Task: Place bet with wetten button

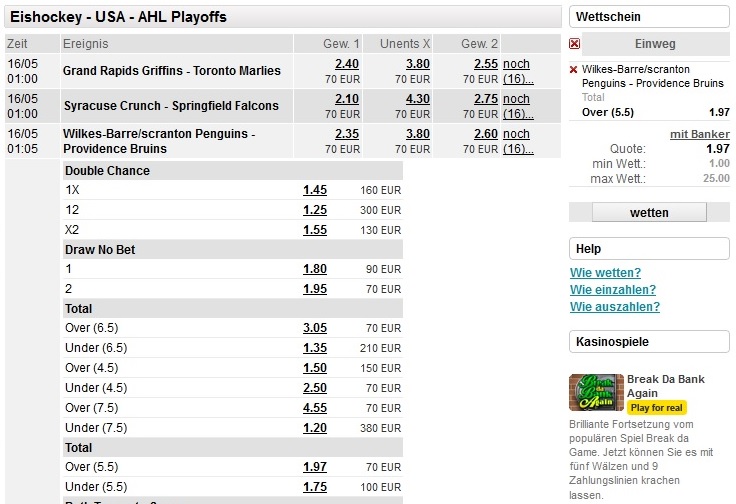Action: click(x=649, y=213)
